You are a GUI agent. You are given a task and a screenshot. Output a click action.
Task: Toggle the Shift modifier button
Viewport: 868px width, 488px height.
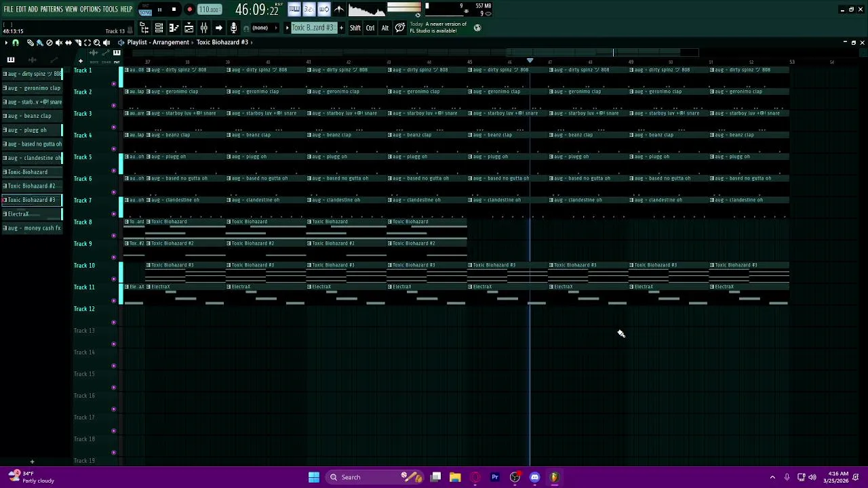(x=355, y=28)
